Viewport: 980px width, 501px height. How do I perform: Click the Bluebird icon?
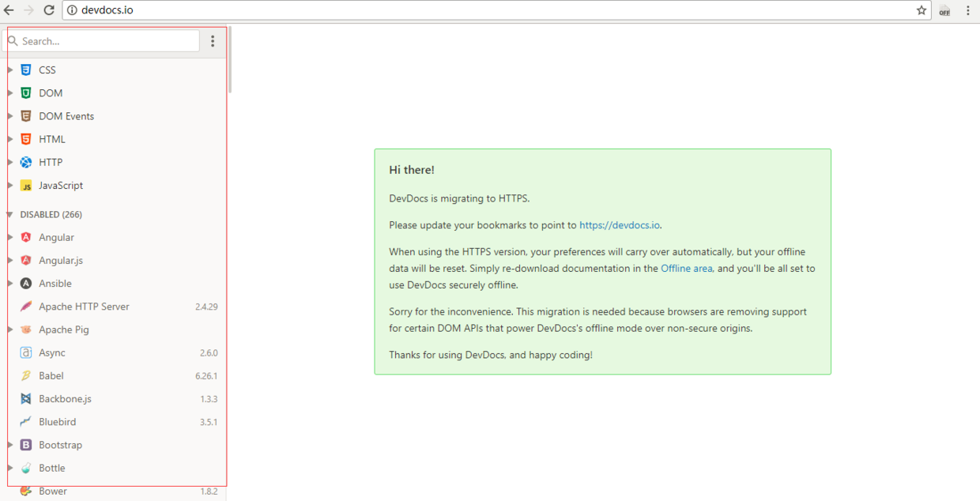(26, 422)
